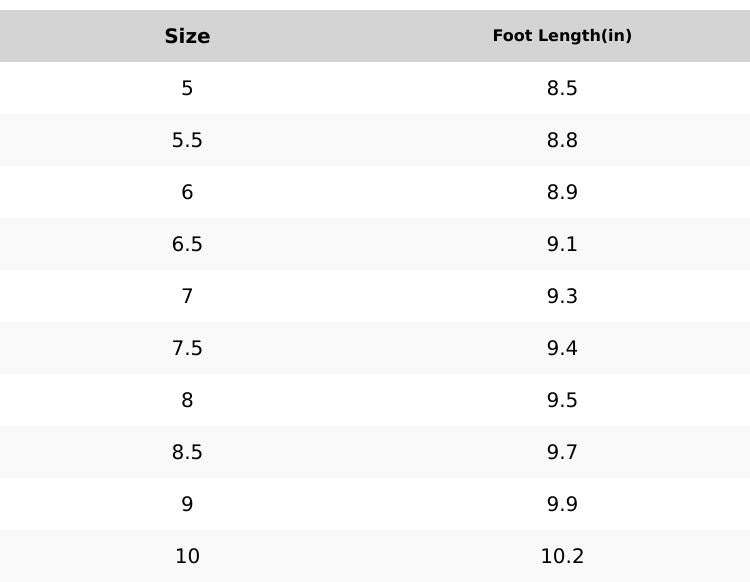Viewport: 750px width, 582px height.
Task: Select the 9.4 foot length cell
Action: pos(562,348)
